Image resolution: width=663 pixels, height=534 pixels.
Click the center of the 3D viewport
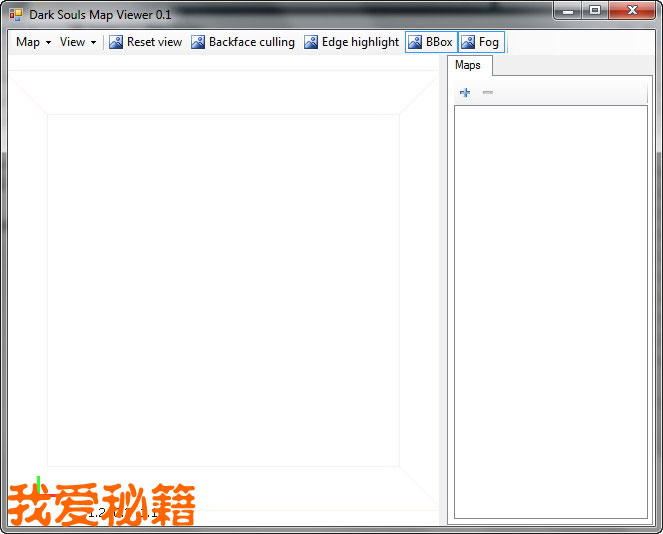click(x=223, y=290)
